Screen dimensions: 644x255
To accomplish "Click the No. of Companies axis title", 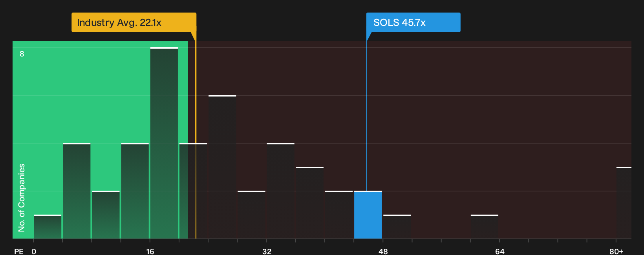I will (22, 198).
